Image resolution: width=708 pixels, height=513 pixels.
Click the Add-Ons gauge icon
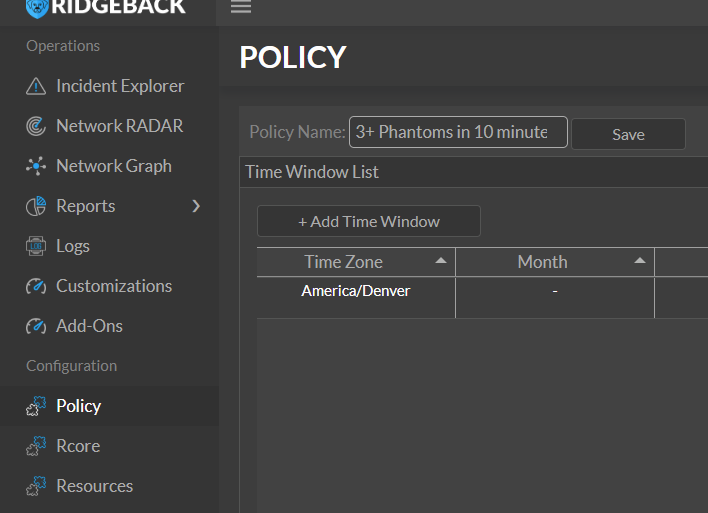coord(36,326)
